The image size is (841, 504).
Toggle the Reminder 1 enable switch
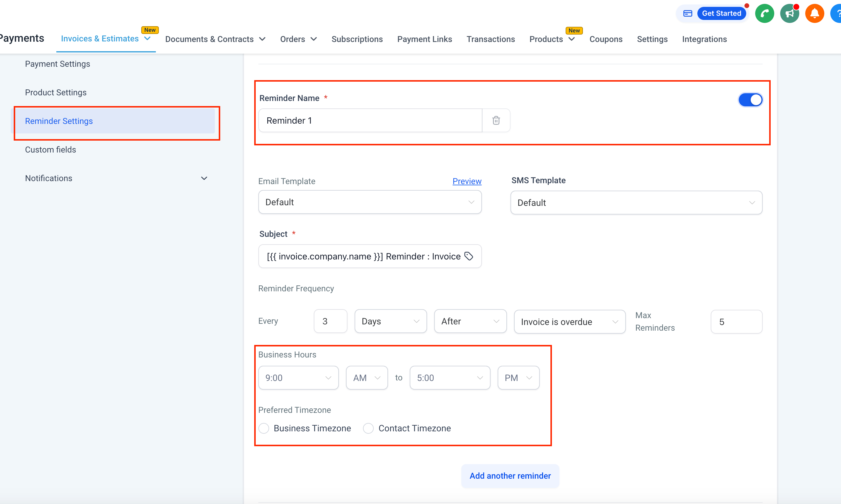(750, 100)
